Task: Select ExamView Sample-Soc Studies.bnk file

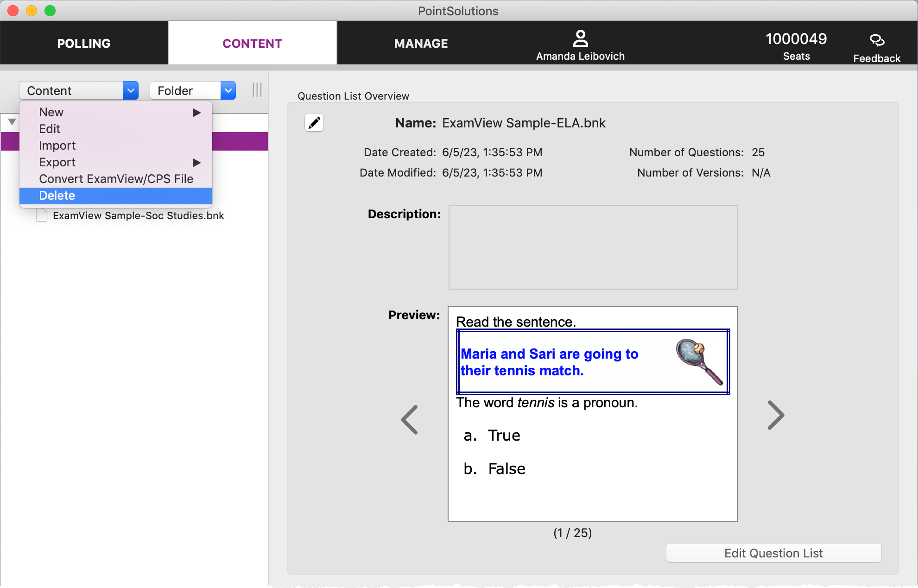Action: coord(139,215)
